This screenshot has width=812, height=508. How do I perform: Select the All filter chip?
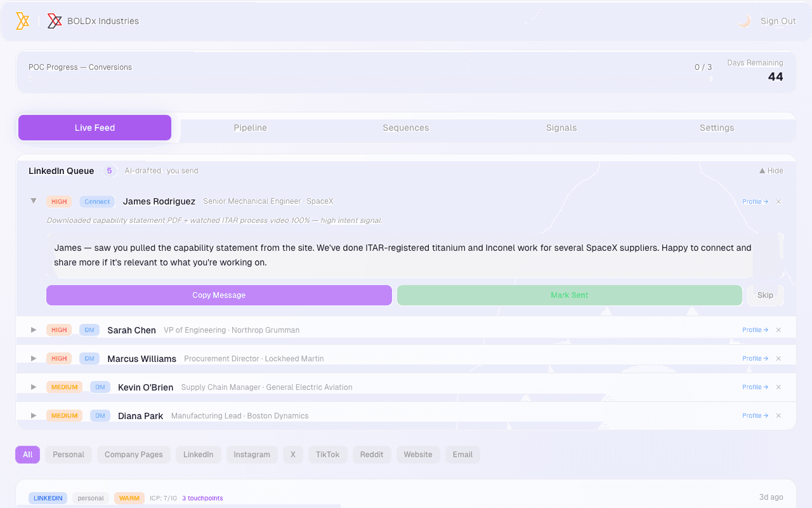[27, 454]
